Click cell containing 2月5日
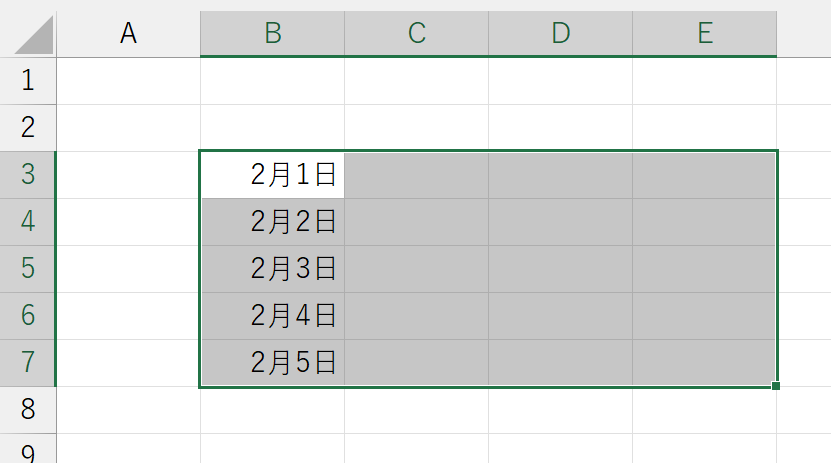The height and width of the screenshot is (463, 831). point(272,362)
